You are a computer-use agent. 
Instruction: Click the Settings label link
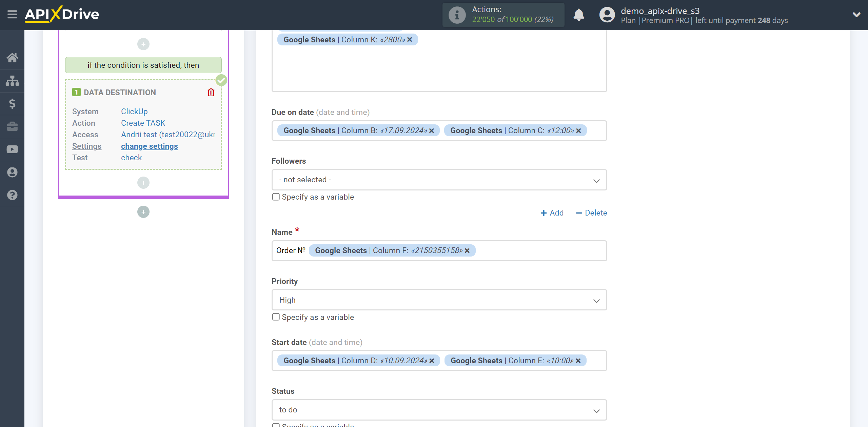[87, 146]
